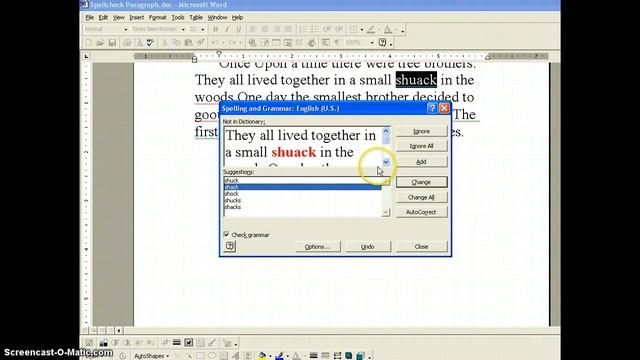
Task: Open the Insert menu
Action: [x=136, y=18]
